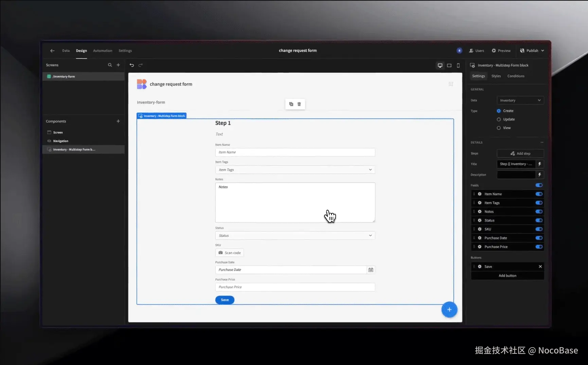The image size is (588, 365).
Task: Open the top Settings tab
Action: [x=125, y=51]
